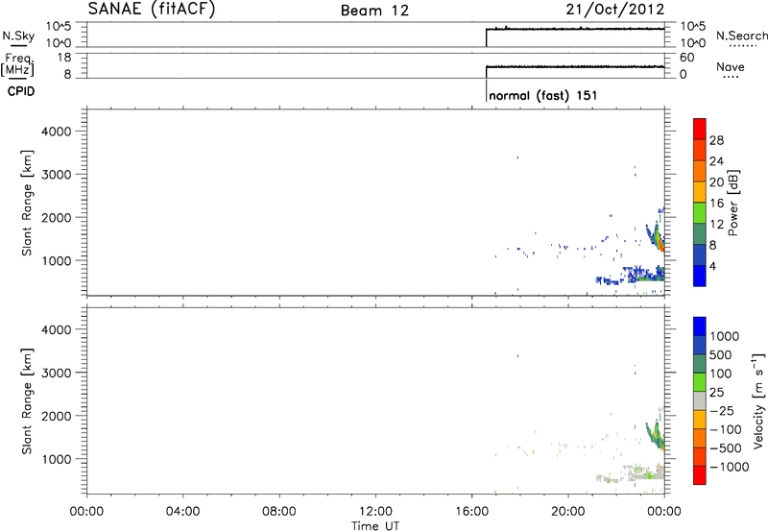Screen dimensions: 768x532
Task: Click the 60 tick on Nave axis
Action: point(686,58)
